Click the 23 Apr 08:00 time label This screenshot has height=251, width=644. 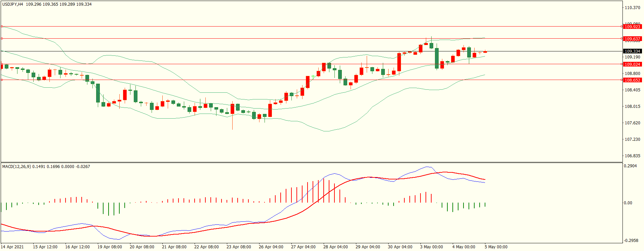click(x=239, y=247)
